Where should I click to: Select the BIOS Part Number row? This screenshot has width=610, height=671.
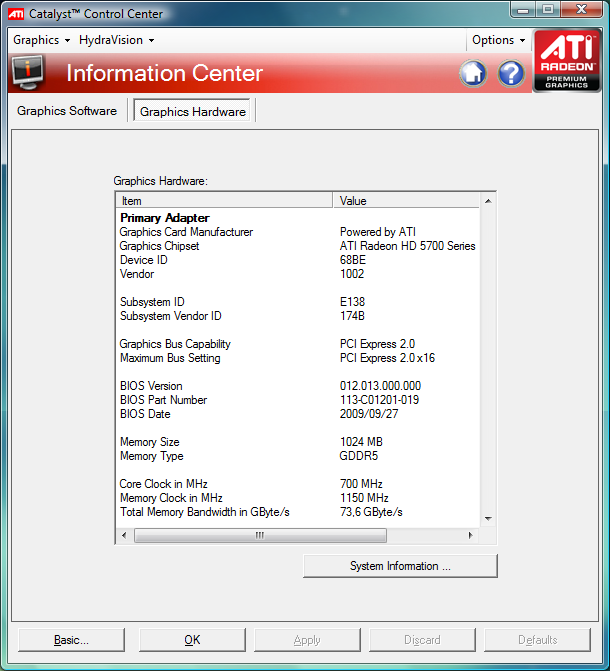298,400
